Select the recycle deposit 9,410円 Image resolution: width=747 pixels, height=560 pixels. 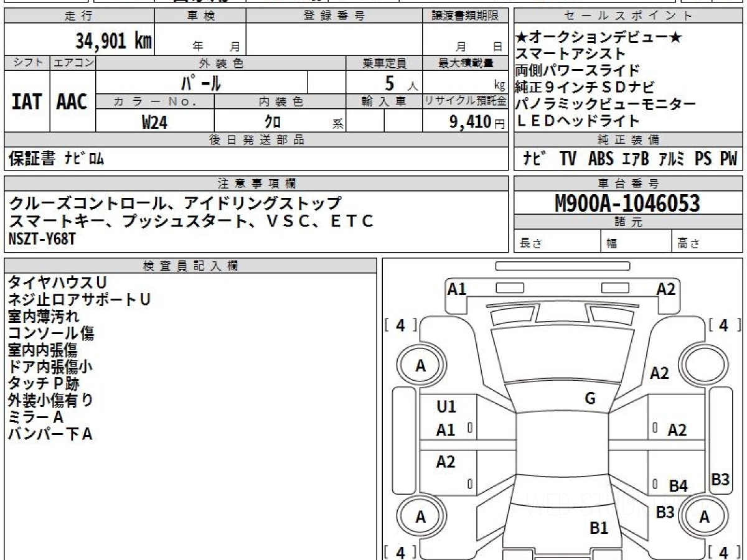pos(477,122)
